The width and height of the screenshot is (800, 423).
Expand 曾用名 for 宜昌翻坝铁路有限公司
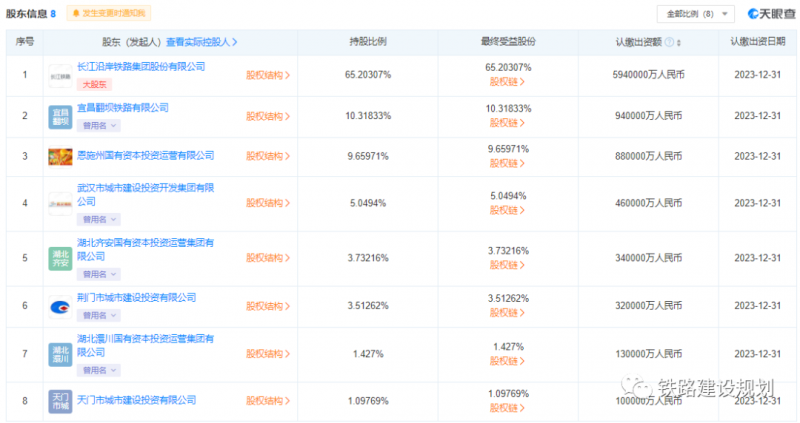[99, 126]
